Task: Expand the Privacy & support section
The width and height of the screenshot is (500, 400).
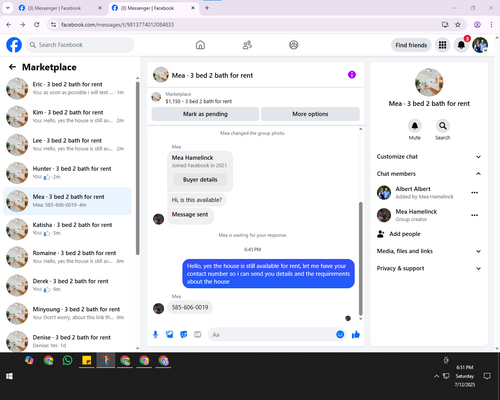Action: click(429, 268)
